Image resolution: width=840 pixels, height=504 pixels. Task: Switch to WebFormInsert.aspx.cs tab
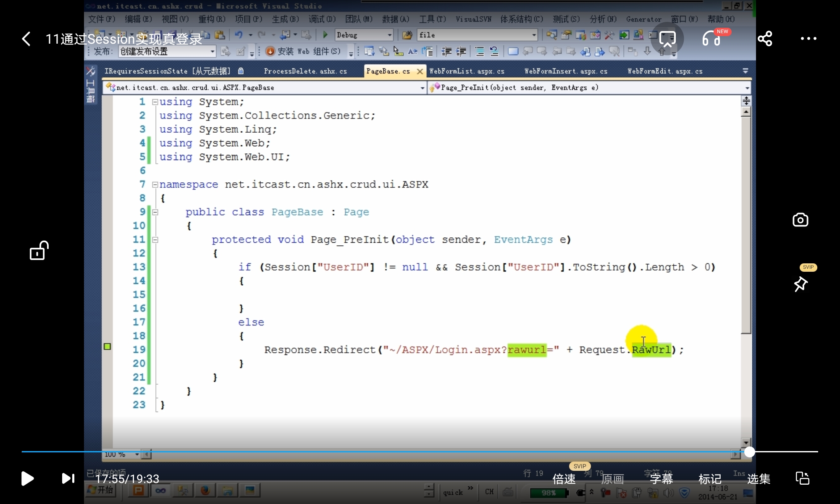[x=566, y=71]
